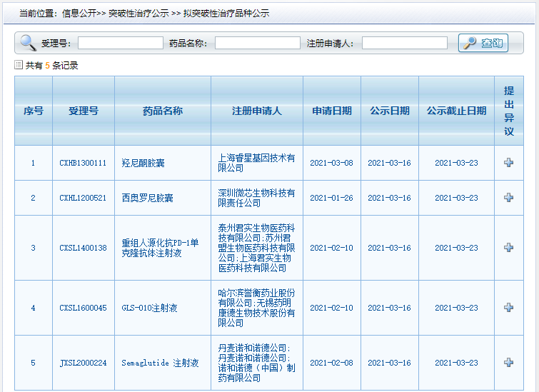This screenshot has width=539, height=392.
Task: Click application date 2021-02-08
Action: 331,363
